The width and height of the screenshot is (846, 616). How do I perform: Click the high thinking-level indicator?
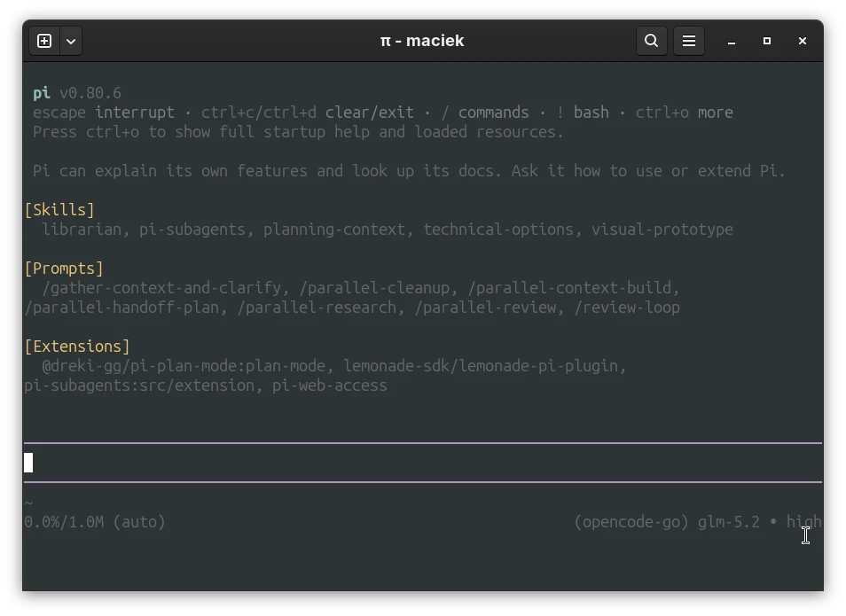(x=803, y=522)
